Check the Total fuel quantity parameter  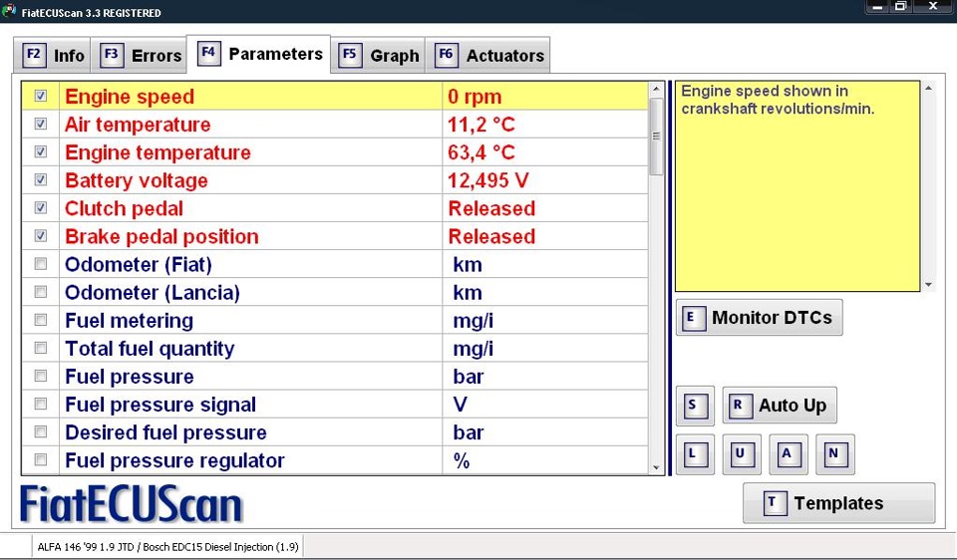[x=40, y=348]
